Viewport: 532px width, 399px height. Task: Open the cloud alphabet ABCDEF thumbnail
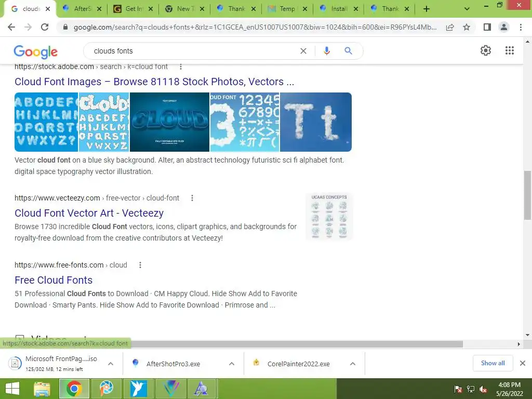[x=46, y=122]
